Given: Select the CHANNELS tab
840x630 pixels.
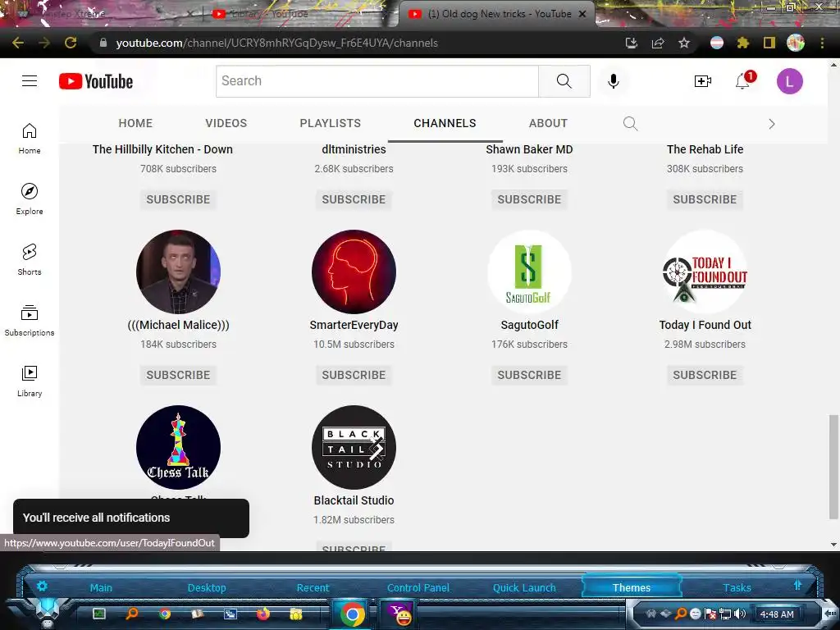Looking at the screenshot, I should click(445, 123).
